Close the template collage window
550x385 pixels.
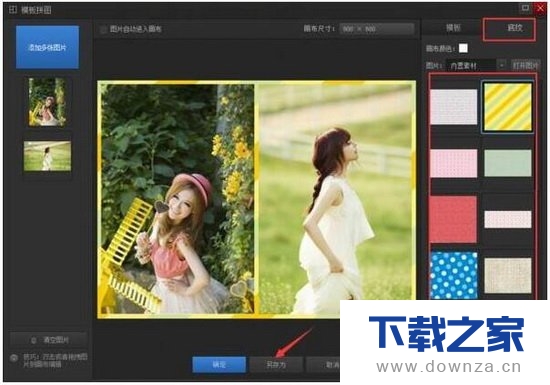[x=540, y=8]
